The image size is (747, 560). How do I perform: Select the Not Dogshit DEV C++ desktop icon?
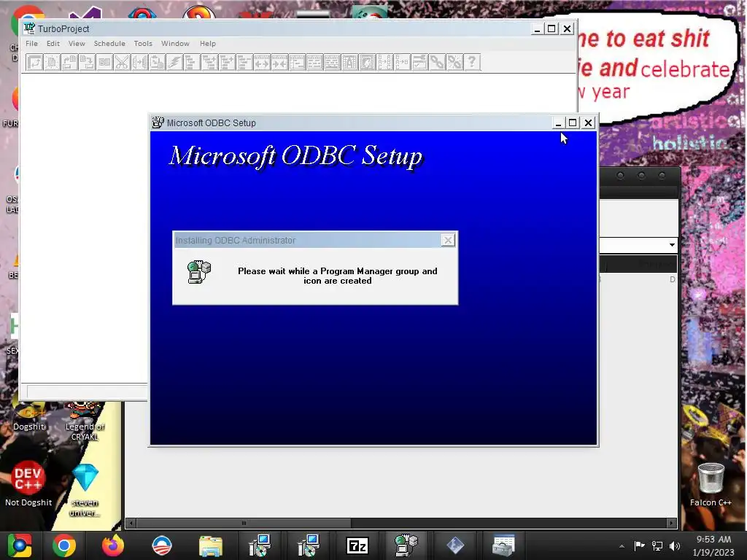[x=28, y=484]
